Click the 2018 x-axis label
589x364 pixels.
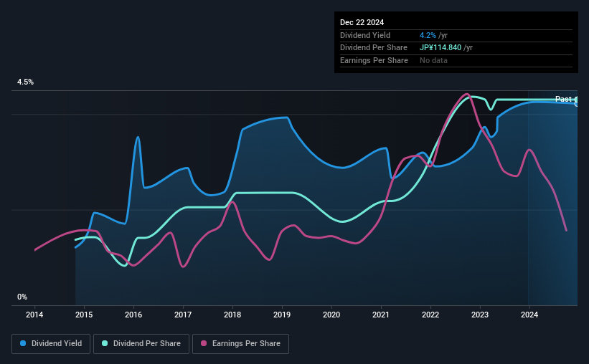[x=232, y=315]
